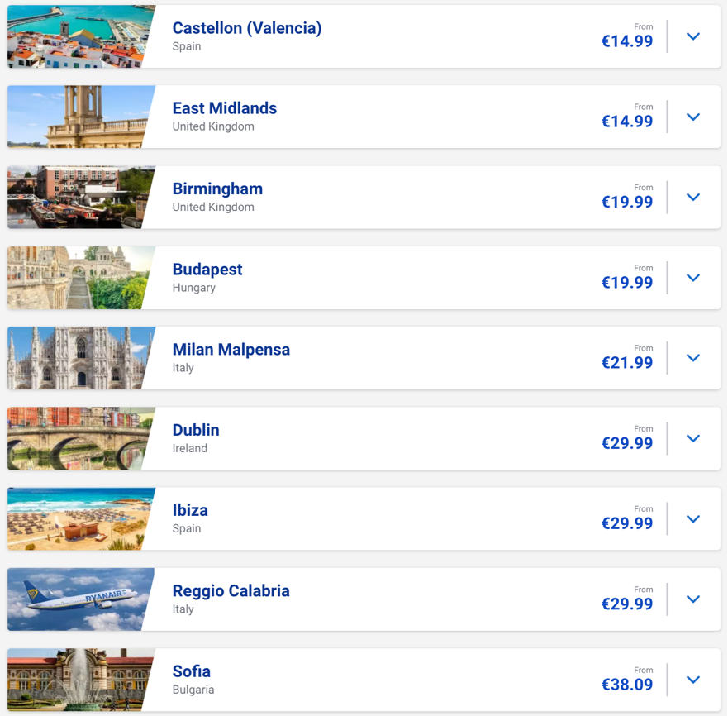Expand the East Midlands fare details chevron

[692, 117]
